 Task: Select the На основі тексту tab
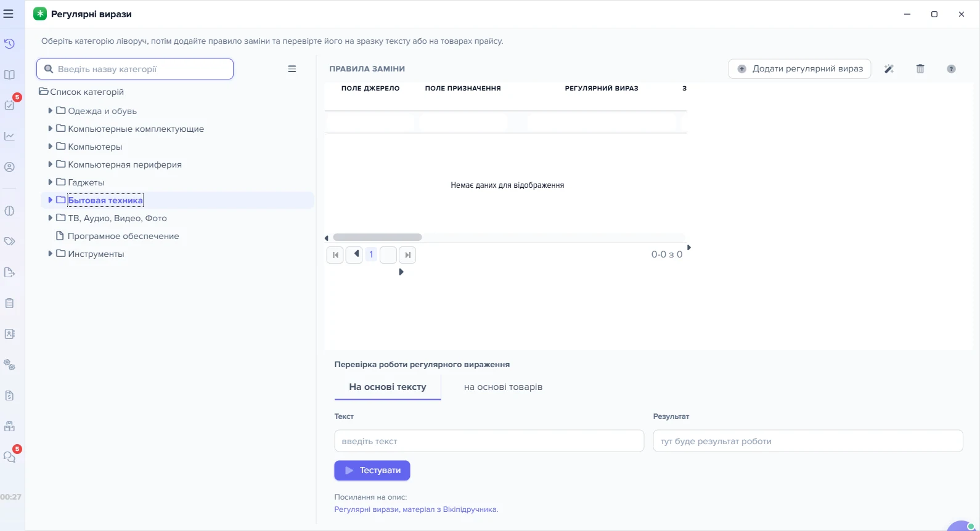tap(388, 387)
